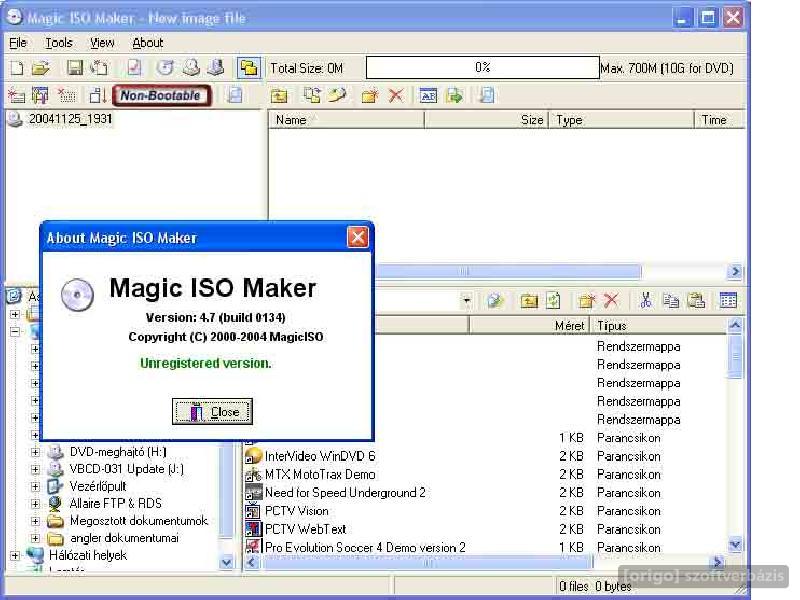Click the Non-Bootable button
This screenshot has width=800, height=600.
coord(161,95)
